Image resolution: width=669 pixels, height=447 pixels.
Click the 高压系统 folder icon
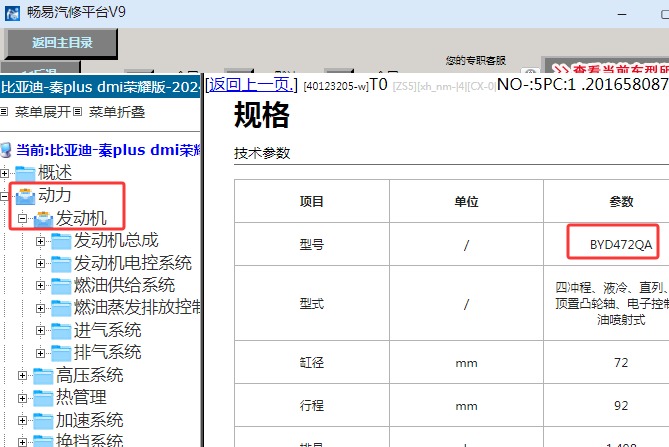43,376
